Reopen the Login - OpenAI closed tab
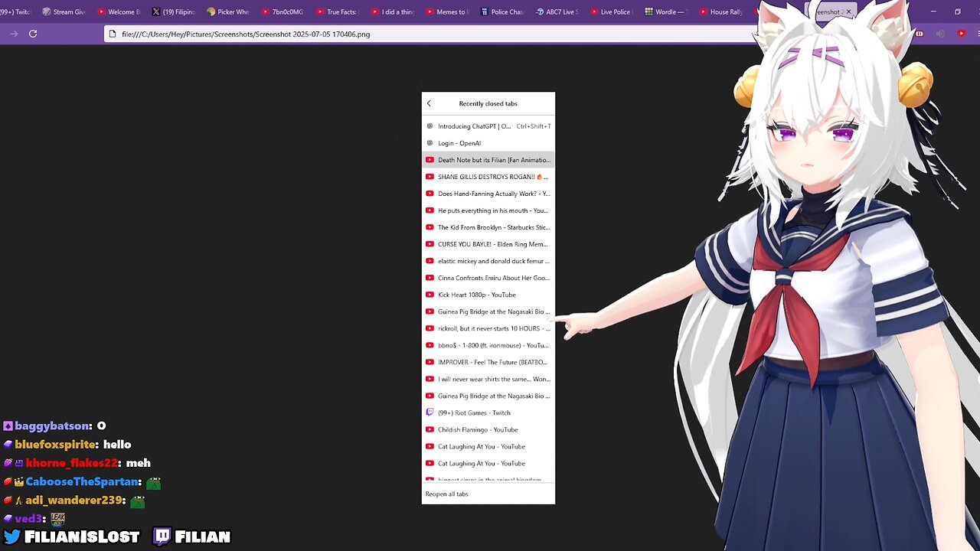 pyautogui.click(x=488, y=143)
